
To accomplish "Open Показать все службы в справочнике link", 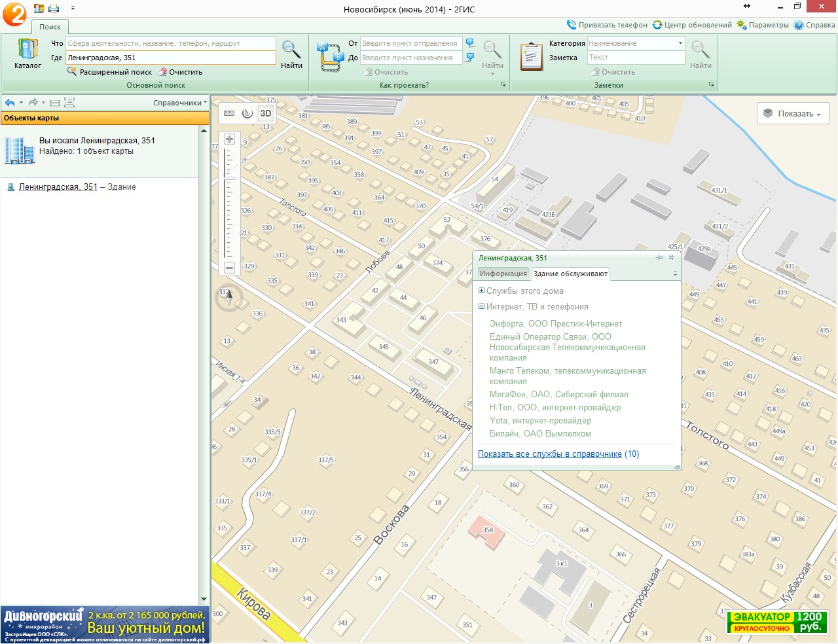I will click(549, 454).
